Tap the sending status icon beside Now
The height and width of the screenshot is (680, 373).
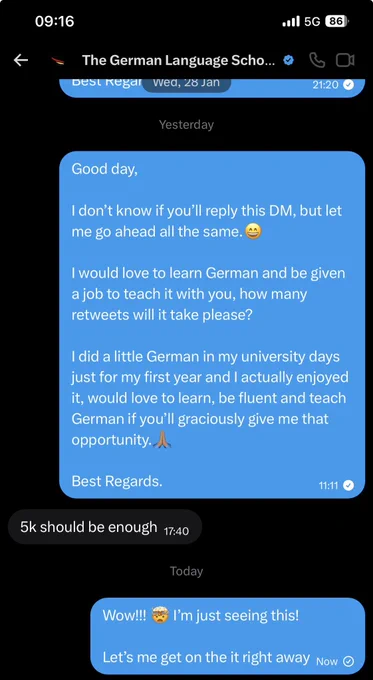[348, 661]
